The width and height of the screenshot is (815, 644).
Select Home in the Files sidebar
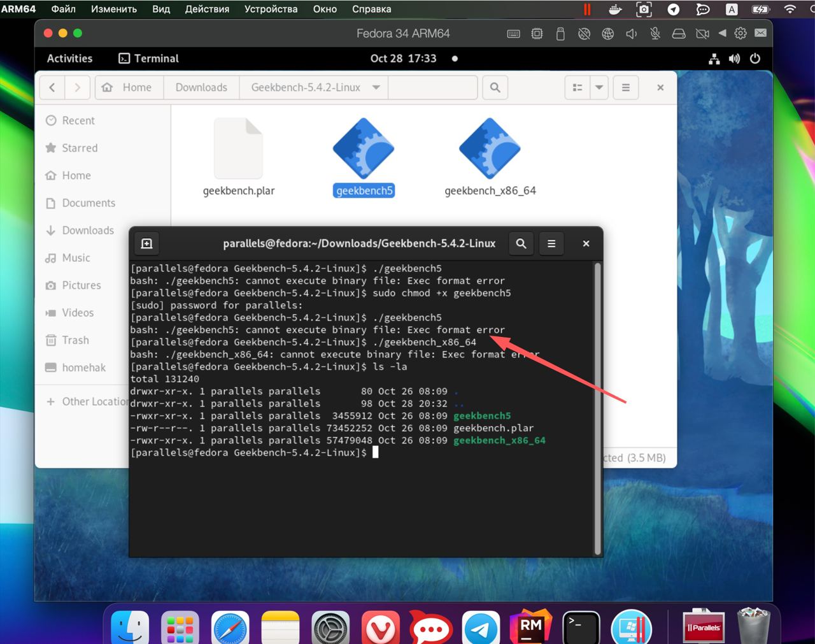click(103, 175)
